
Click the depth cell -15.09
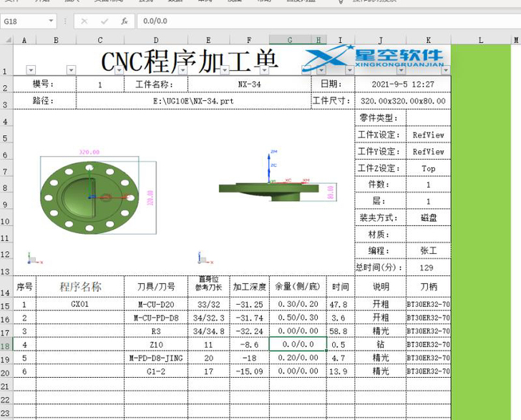point(249,371)
